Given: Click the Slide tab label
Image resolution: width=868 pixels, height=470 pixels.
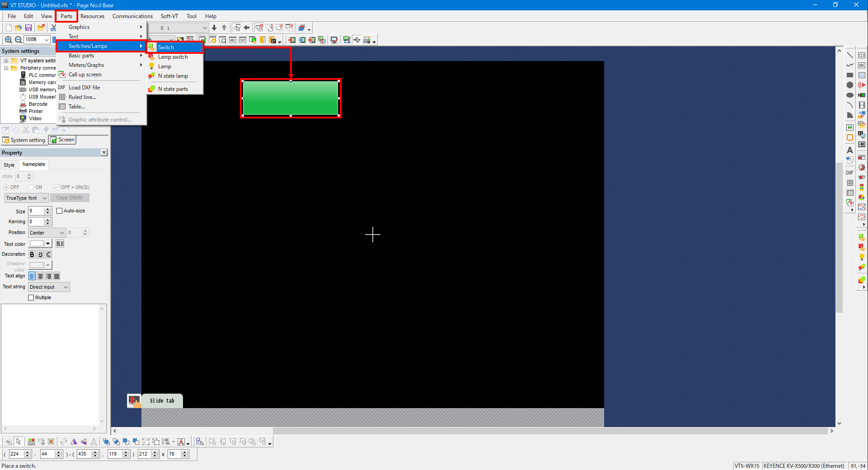Looking at the screenshot, I should [x=162, y=400].
